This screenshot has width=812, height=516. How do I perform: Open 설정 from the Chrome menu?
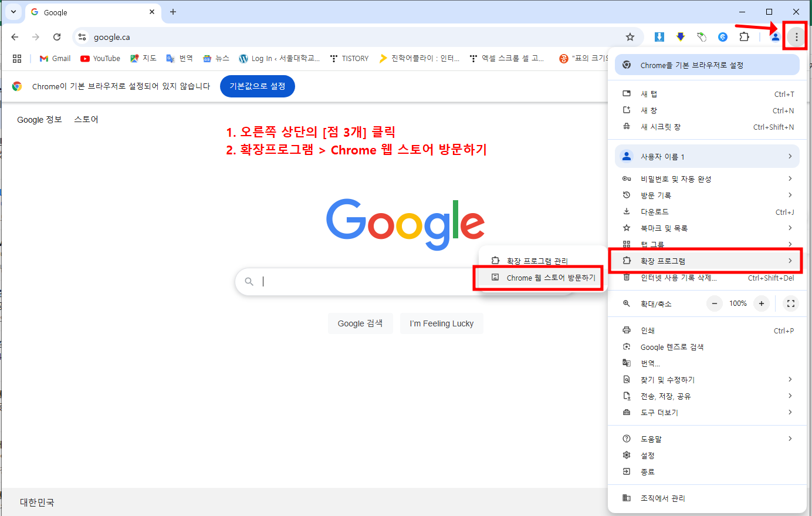707,456
